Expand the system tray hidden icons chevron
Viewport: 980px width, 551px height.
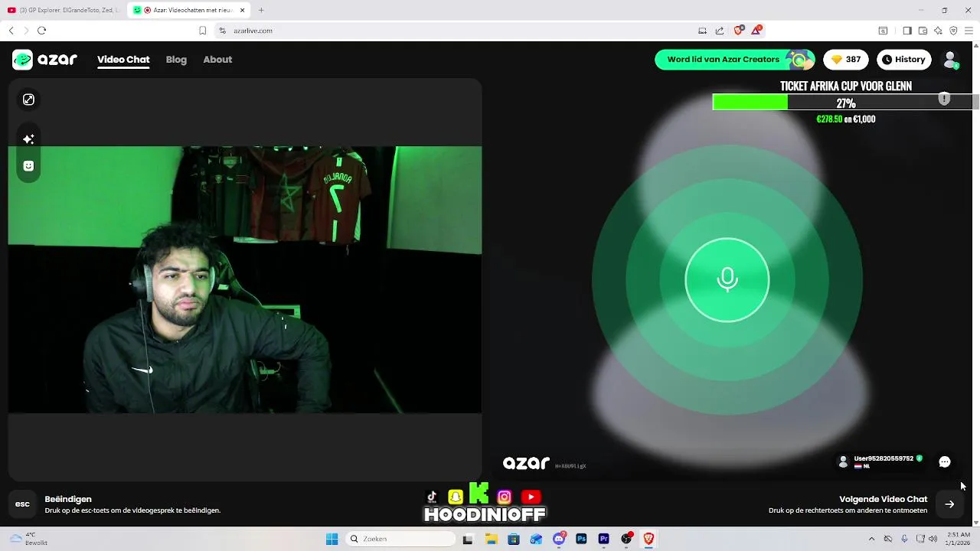871,539
